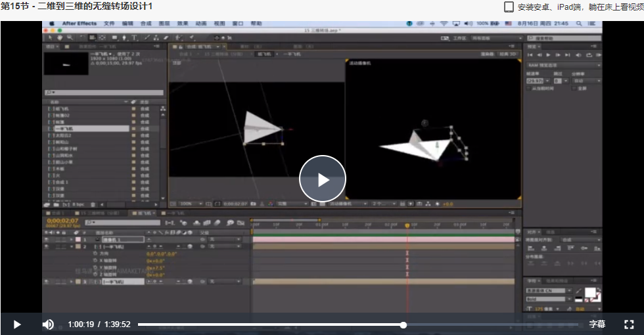Viewport: 644px width, 335px height.
Task: Select the Zoom magnifier tool
Action: pyautogui.click(x=70, y=38)
